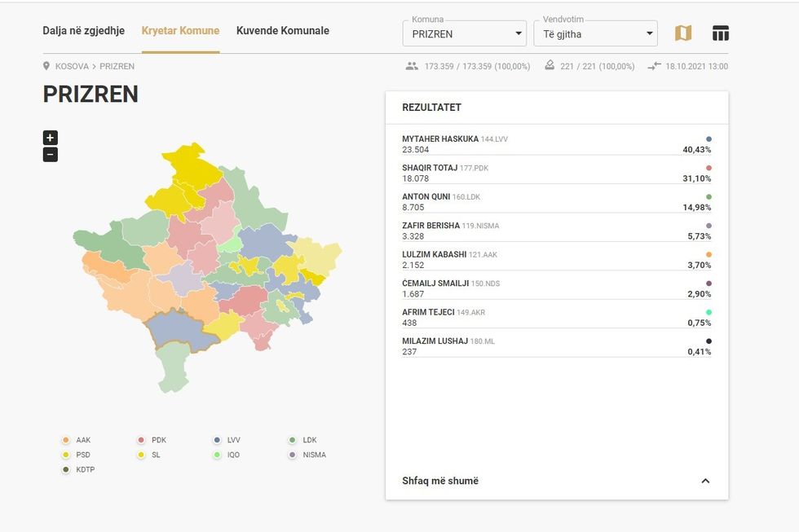Switch to table view icon
799x532 pixels.
click(x=721, y=33)
